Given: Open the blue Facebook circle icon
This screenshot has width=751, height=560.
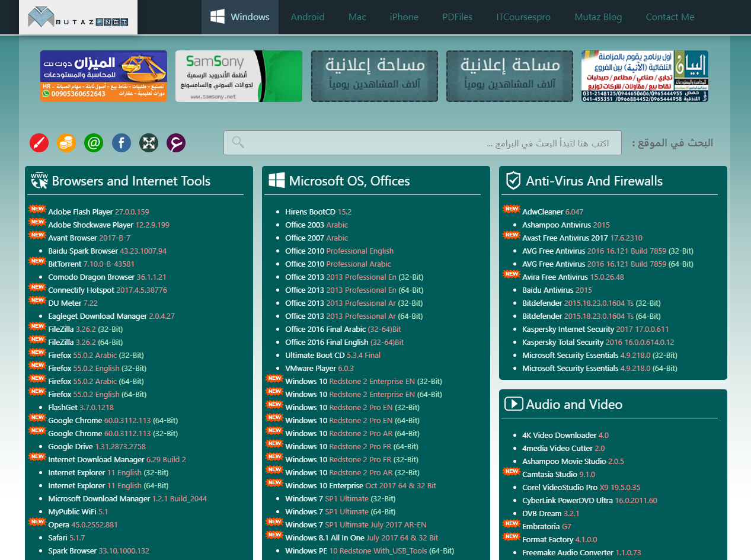Looking at the screenshot, I should coord(122,143).
